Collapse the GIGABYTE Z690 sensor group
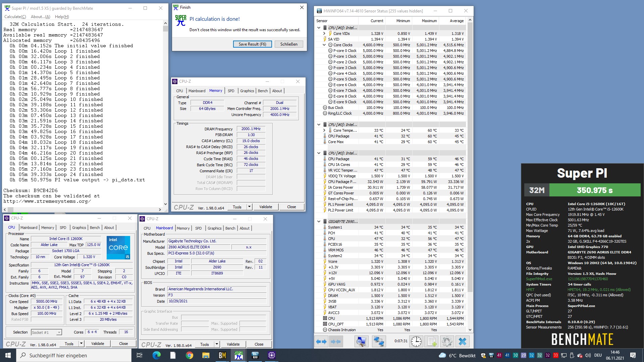The height and width of the screenshot is (362, 644). coord(319,222)
